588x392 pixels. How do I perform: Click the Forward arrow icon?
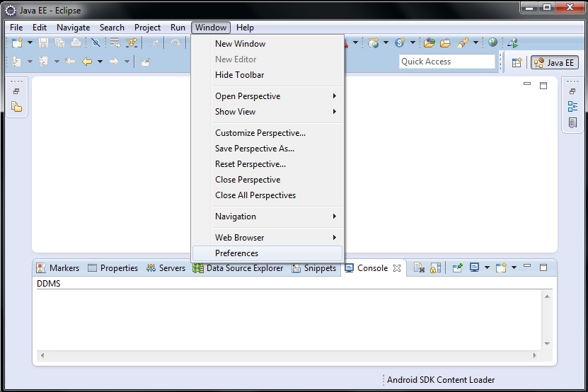(114, 62)
